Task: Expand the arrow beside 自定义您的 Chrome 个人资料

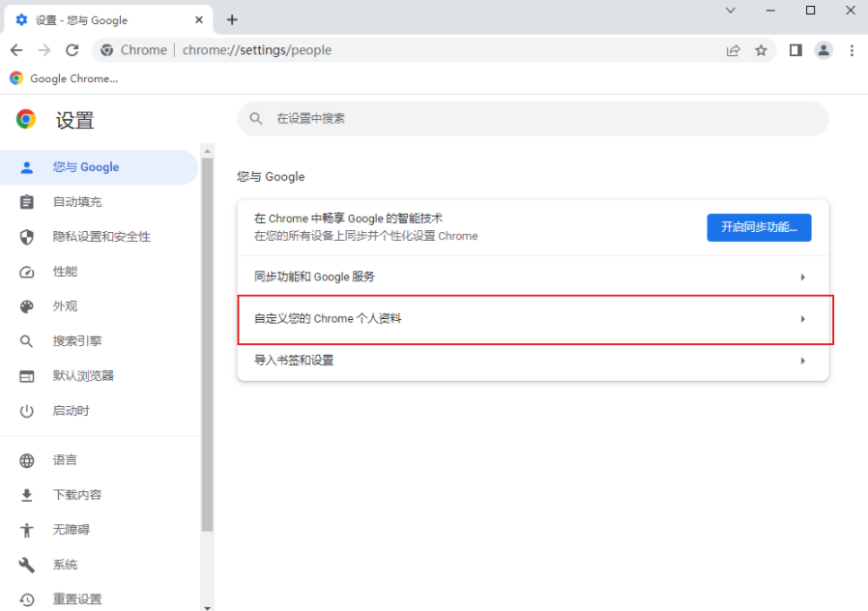Action: pos(802,319)
